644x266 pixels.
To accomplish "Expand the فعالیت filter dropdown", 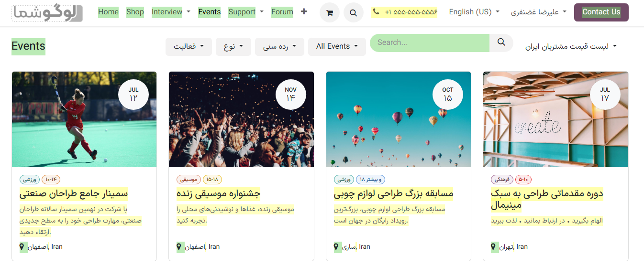I will [189, 46].
